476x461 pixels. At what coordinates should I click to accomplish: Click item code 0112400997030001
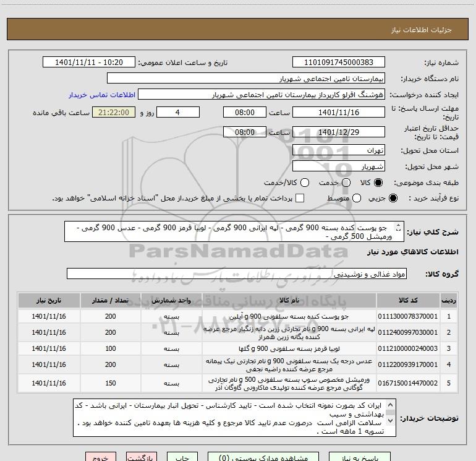(408, 332)
